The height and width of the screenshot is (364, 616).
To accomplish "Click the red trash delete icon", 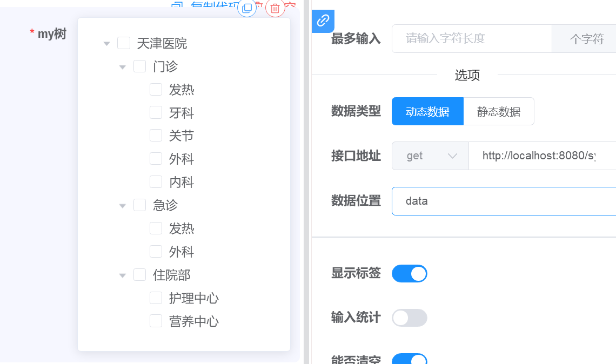I will (x=275, y=8).
